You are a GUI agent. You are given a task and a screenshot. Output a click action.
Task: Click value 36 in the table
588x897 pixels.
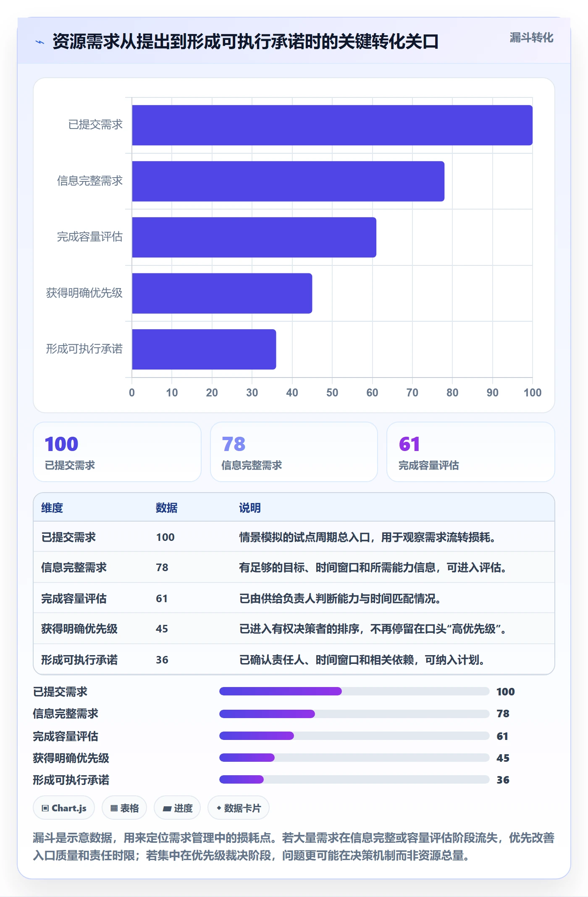(x=162, y=660)
